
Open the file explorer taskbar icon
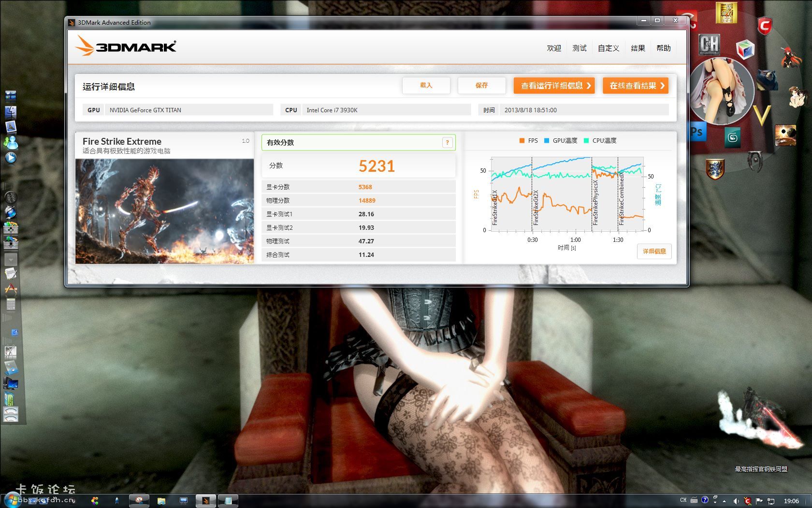[161, 501]
